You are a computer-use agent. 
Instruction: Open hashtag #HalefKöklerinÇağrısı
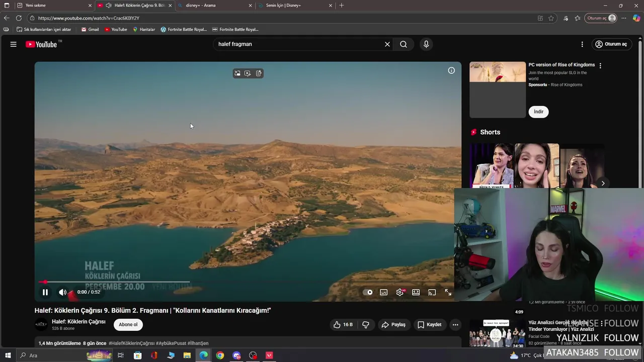click(131, 343)
